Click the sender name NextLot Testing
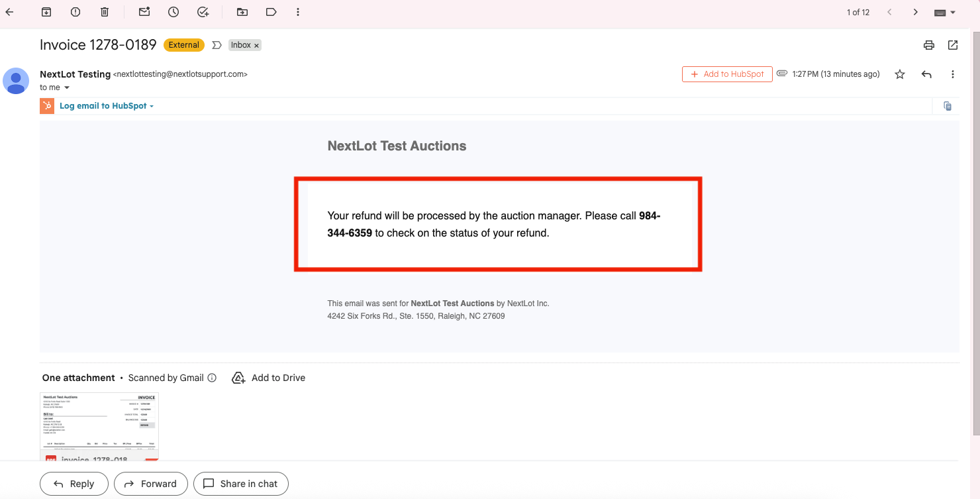 point(75,74)
